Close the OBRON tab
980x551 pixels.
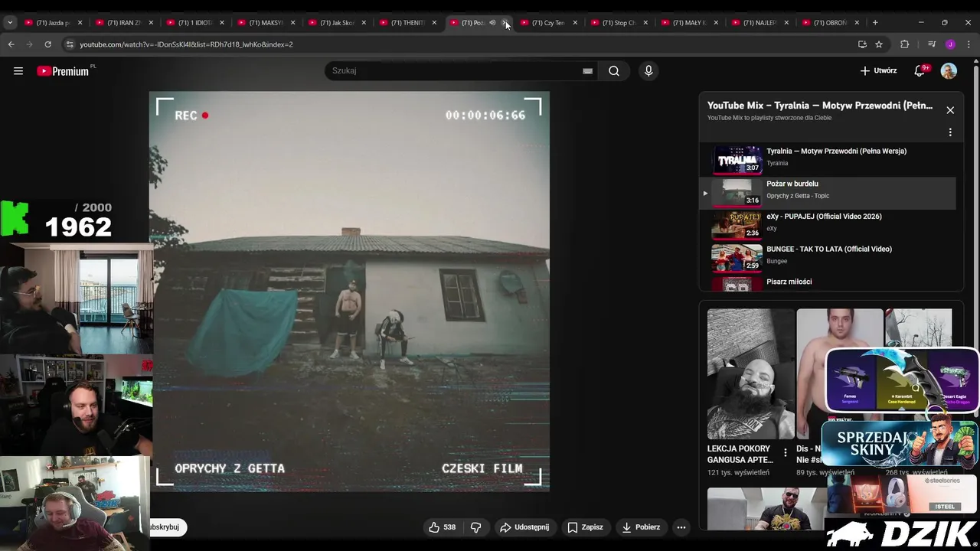[x=857, y=22]
